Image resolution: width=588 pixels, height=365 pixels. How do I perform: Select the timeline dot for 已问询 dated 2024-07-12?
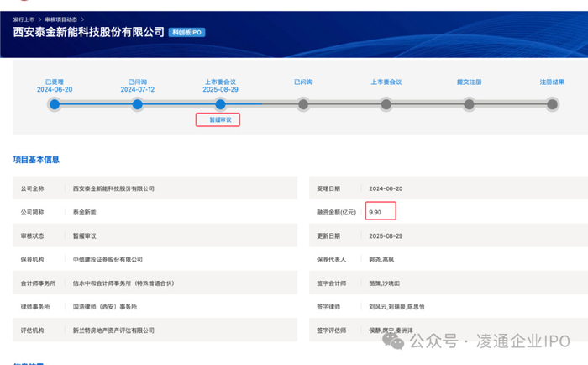[138, 104]
